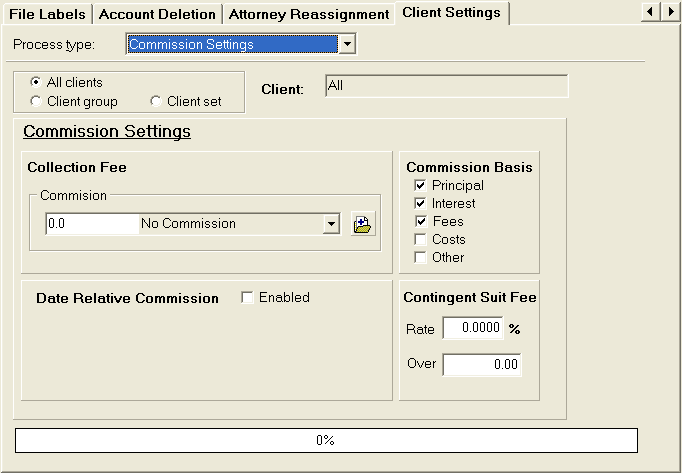
Task: Click the 0% progress bar
Action: tap(325, 440)
